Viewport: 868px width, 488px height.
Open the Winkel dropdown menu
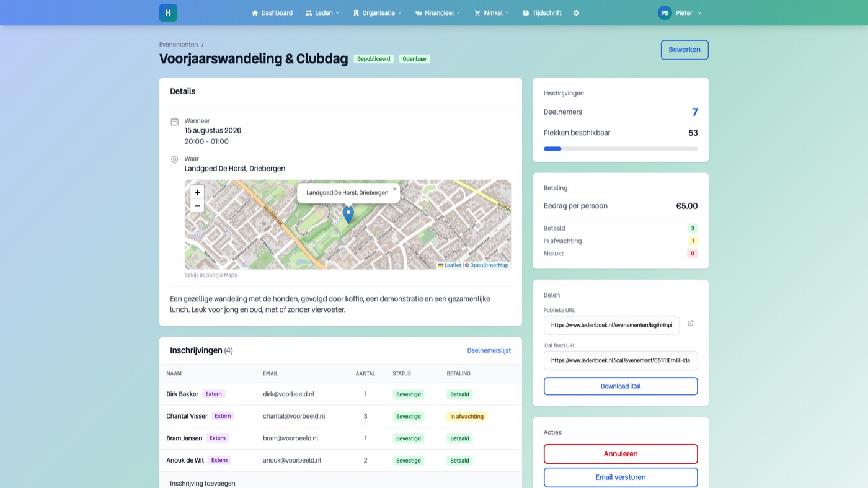point(492,12)
